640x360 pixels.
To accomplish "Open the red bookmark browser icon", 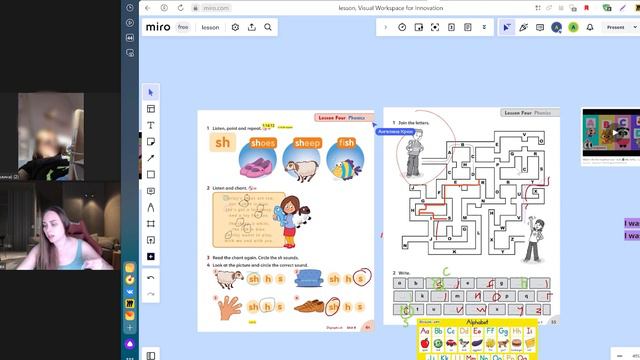I will tap(587, 8).
